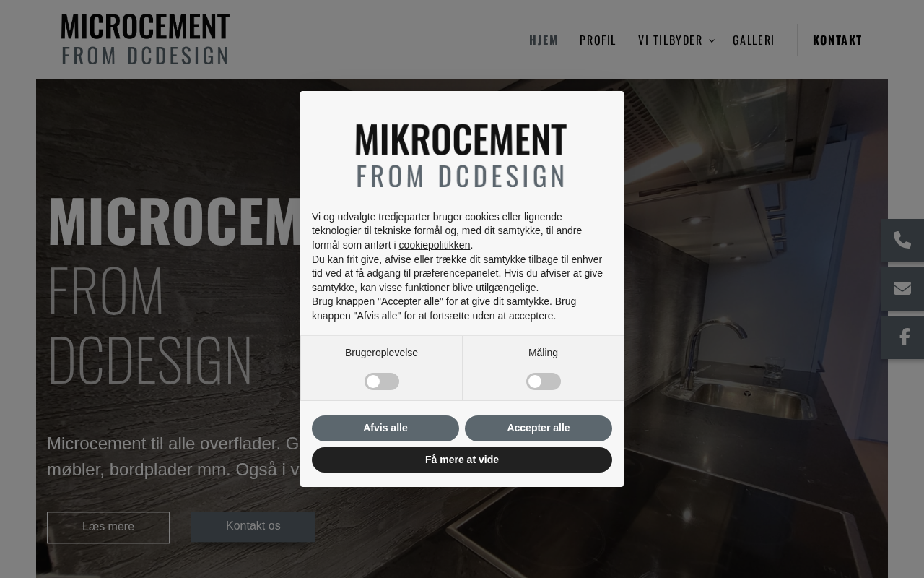Click the Mikrocement logo in cookie dialog
Image resolution: width=924 pixels, height=578 pixels.
click(461, 155)
